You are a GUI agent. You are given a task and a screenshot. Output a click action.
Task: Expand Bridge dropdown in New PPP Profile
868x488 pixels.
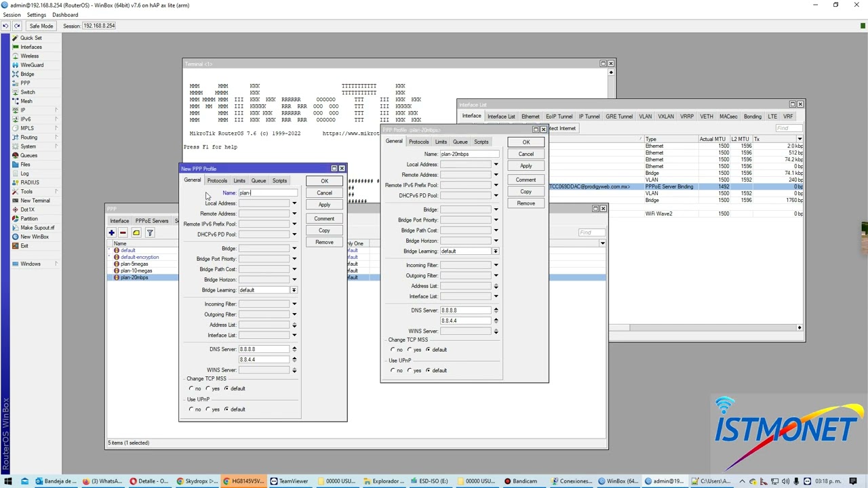(294, 249)
